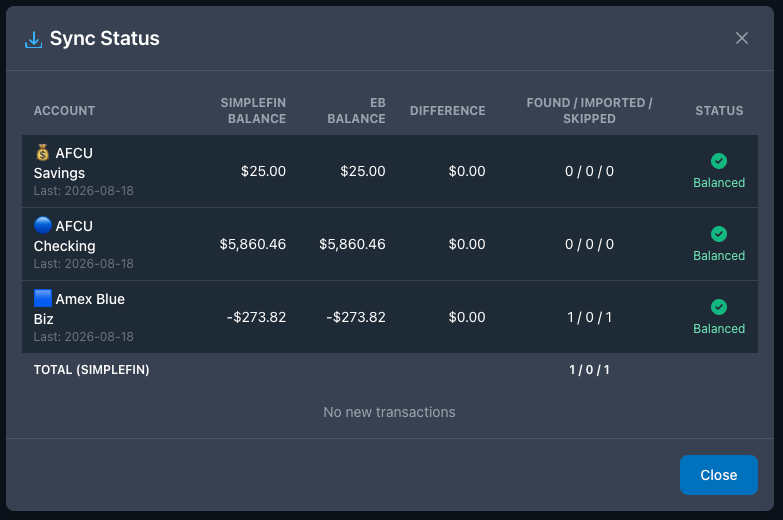This screenshot has width=783, height=520.
Task: Click the blue square icon for Amex Blue Biz
Action: (42, 298)
